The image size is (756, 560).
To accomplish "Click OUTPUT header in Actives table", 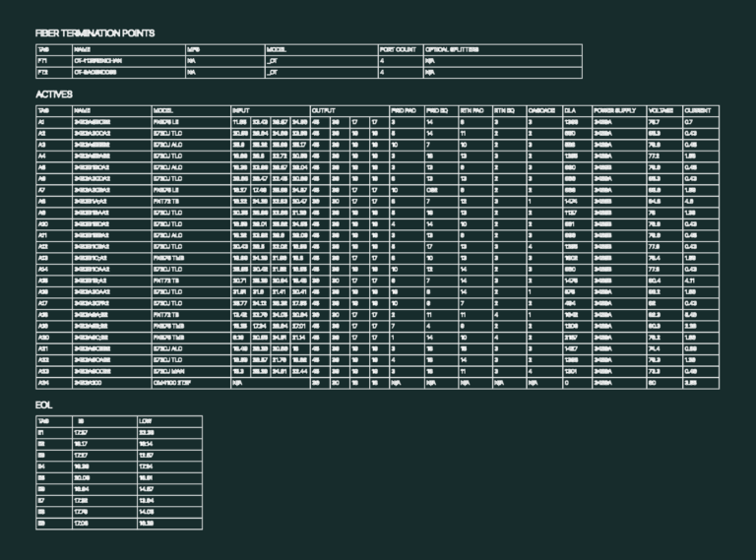I will coord(324,111).
